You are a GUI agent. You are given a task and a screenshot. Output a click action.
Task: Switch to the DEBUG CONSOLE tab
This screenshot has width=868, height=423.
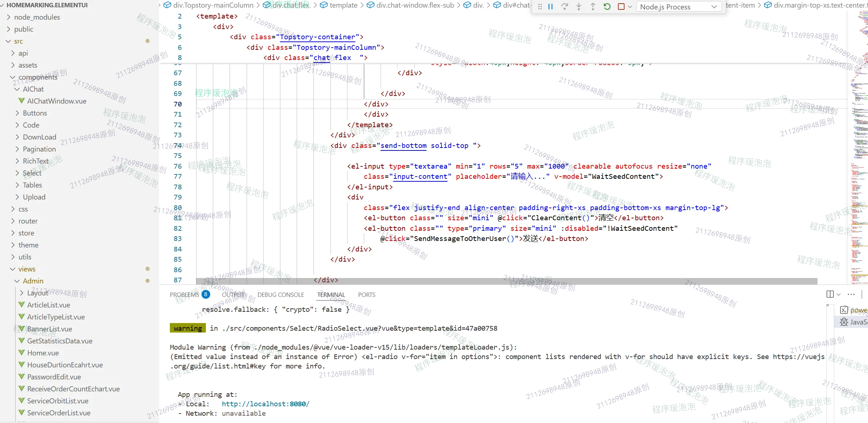(x=281, y=295)
